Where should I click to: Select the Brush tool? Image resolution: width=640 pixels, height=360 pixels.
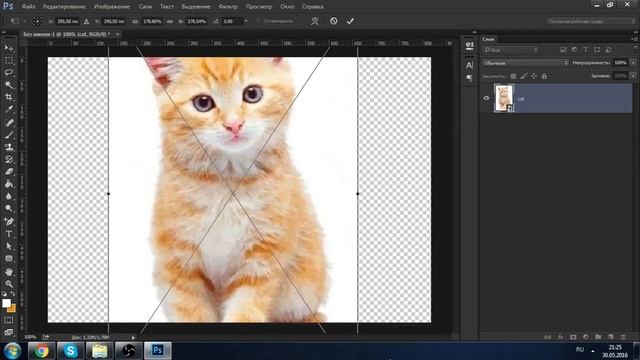[x=9, y=135]
